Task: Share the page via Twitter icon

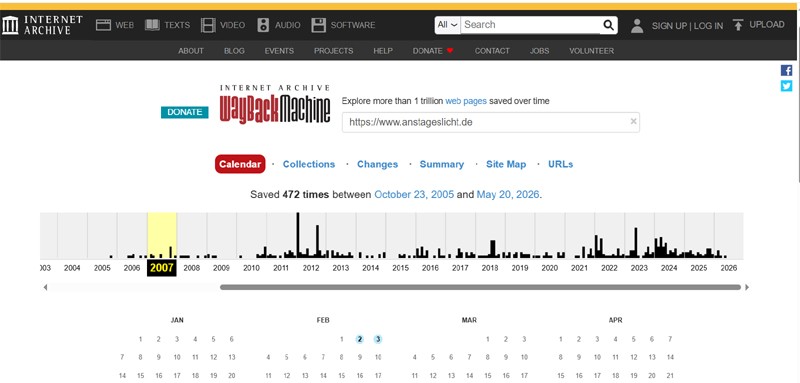Action: click(786, 86)
